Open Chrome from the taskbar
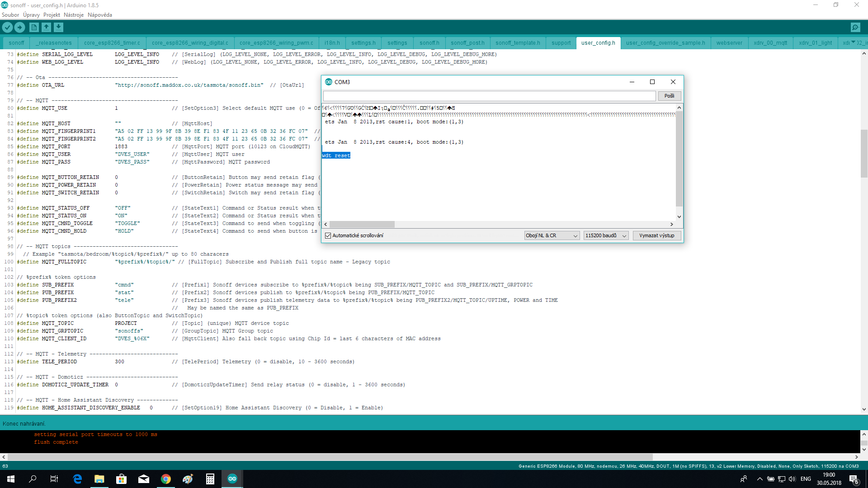 [x=166, y=479]
